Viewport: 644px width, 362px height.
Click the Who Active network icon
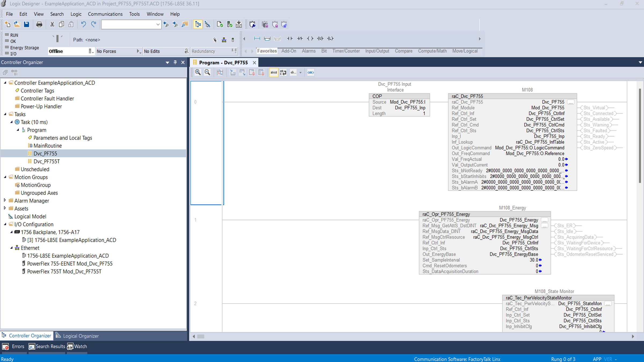click(x=224, y=40)
